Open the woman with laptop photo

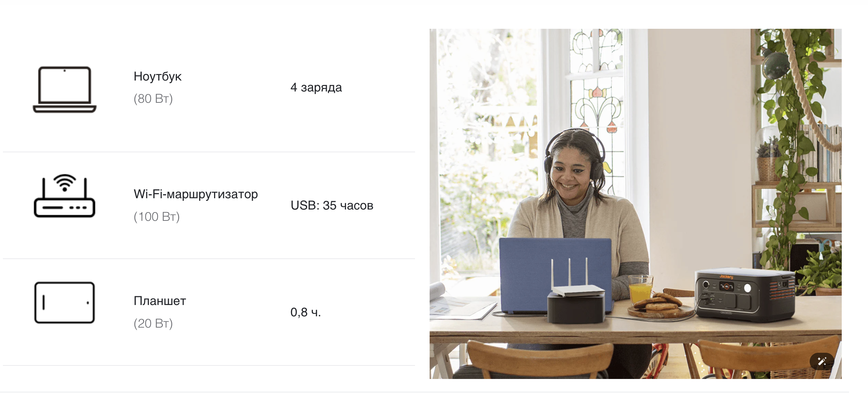(635, 204)
